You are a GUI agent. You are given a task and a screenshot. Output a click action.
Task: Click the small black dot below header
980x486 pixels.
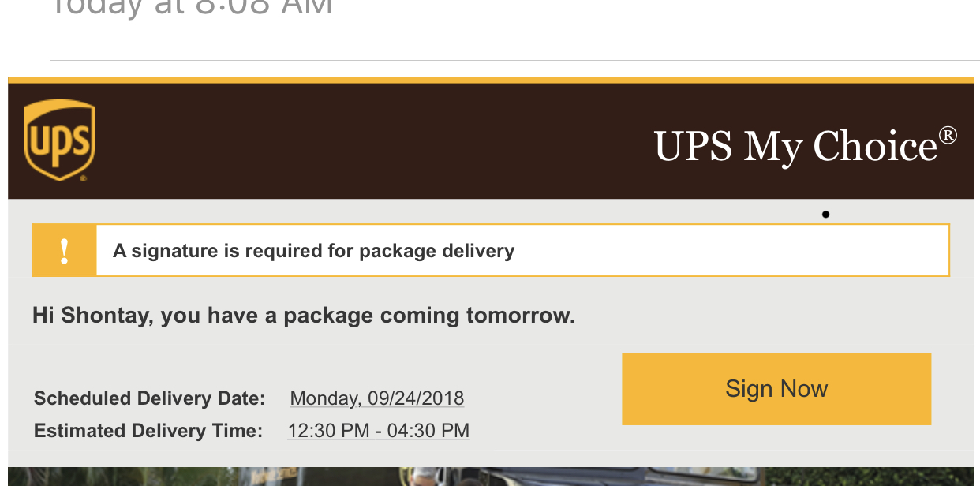coord(825,214)
